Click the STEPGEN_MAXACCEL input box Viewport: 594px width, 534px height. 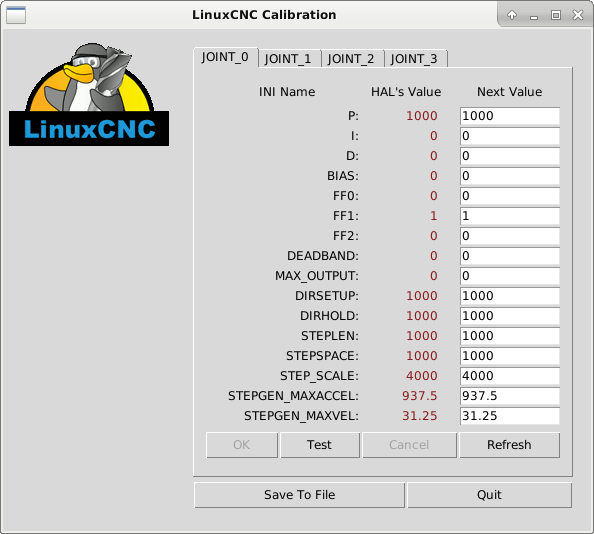pos(510,396)
